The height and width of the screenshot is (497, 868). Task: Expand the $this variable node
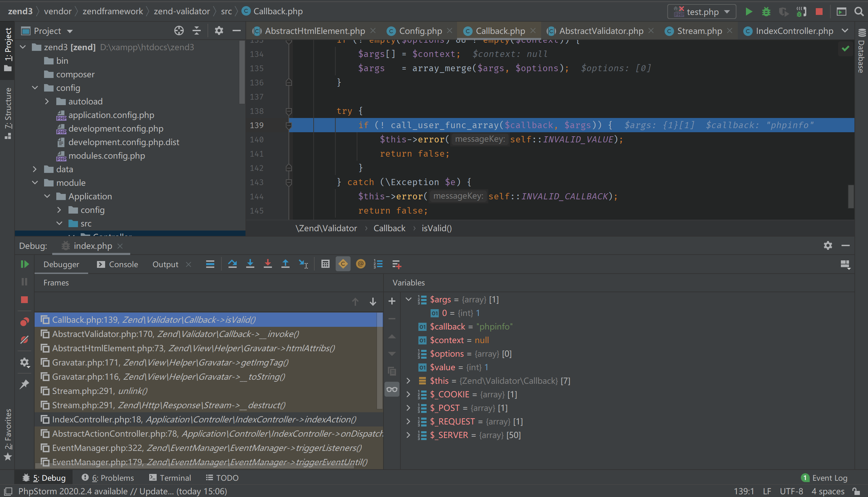click(x=408, y=381)
